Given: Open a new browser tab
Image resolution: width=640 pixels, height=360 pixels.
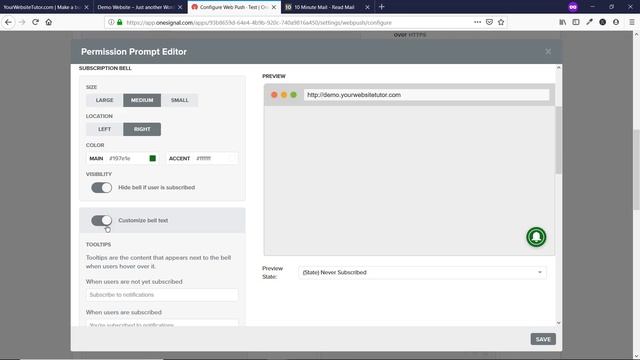Looking at the screenshot, I should pos(382,7).
